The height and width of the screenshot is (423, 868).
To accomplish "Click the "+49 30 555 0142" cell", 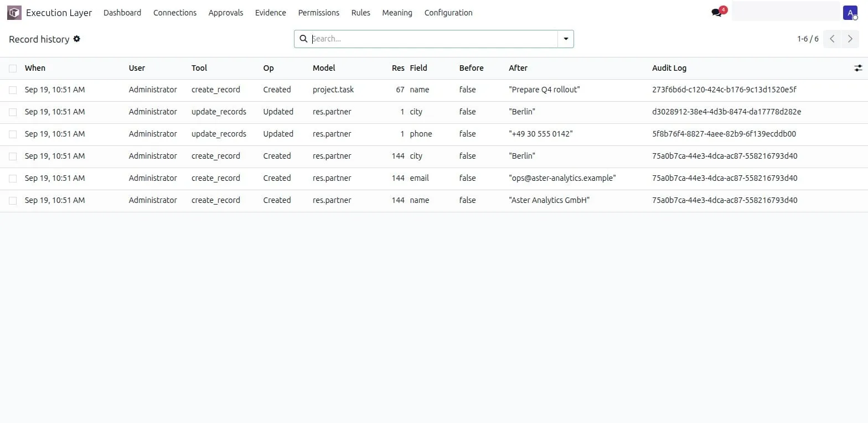I will [x=541, y=134].
